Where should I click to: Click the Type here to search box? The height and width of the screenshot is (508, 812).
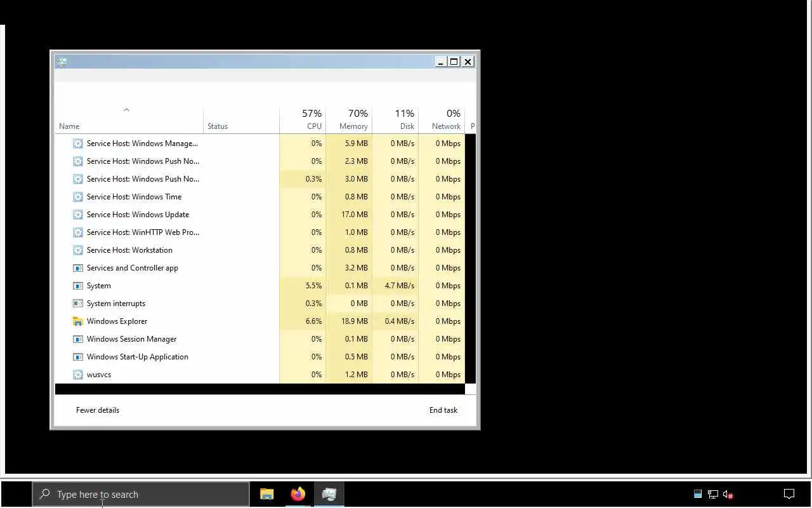[x=141, y=494]
